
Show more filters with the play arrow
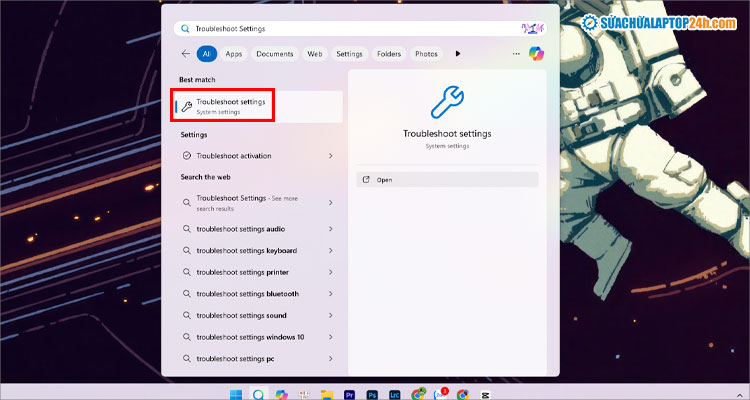click(x=458, y=53)
